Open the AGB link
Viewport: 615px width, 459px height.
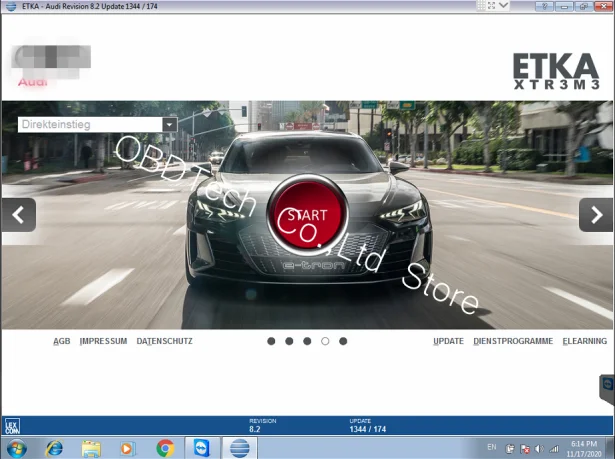(62, 341)
